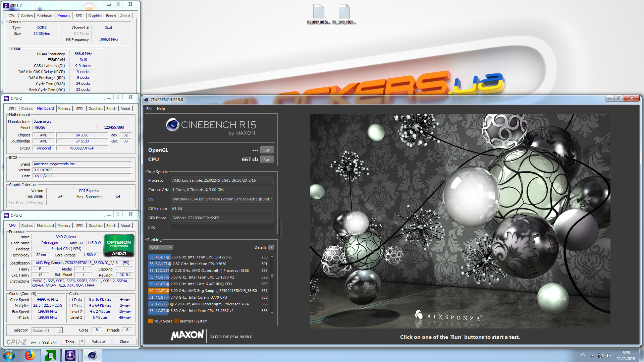
Task: Open the Socket #1 selection dropdown
Action: click(x=47, y=330)
